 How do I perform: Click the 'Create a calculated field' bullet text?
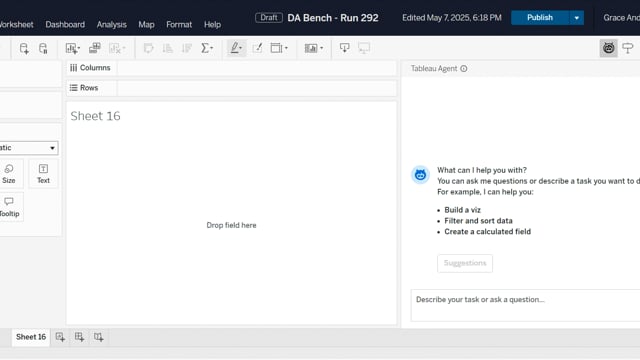pyautogui.click(x=488, y=232)
